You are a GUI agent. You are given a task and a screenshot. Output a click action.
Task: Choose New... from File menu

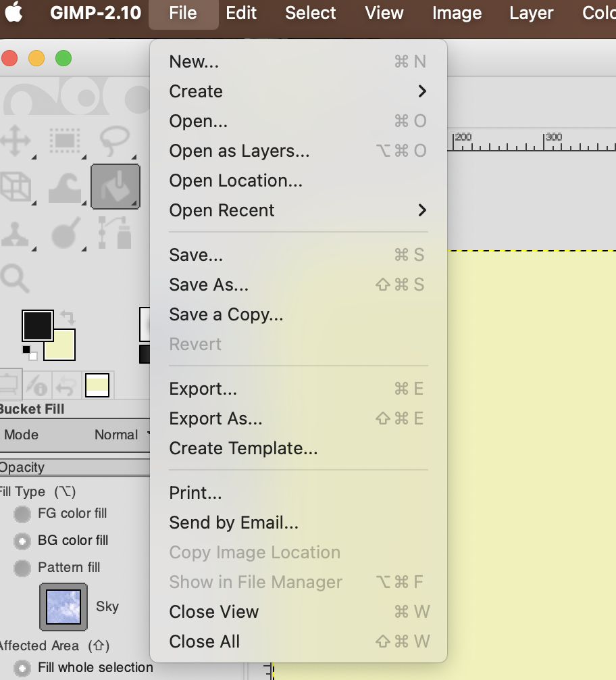click(299, 62)
